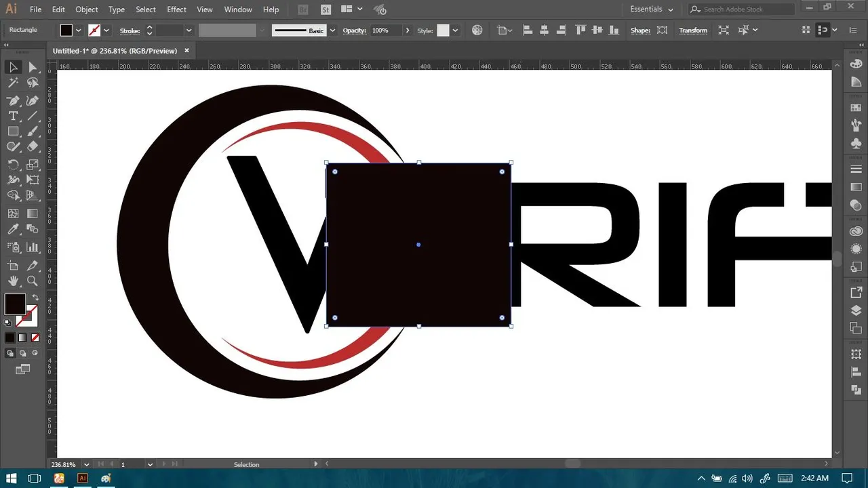This screenshot has width=868, height=488.
Task: Open the Layers panel icon
Action: pyautogui.click(x=856, y=310)
